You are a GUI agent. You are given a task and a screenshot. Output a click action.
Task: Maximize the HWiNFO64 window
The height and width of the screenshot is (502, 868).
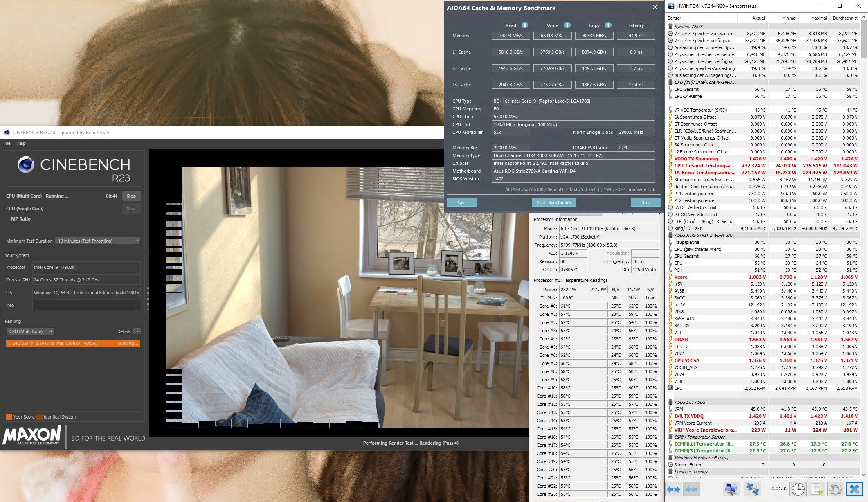pos(840,6)
